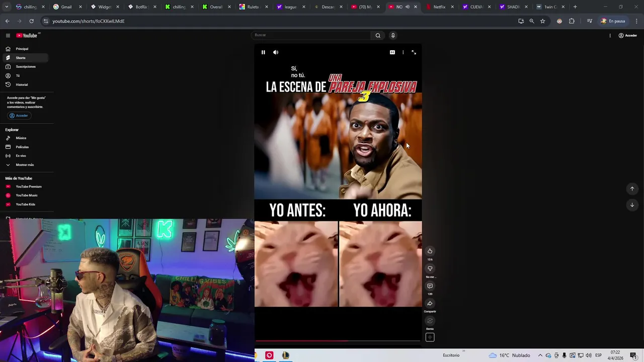The height and width of the screenshot is (362, 644).
Task: Open YouTube Music link
Action: [26, 195]
